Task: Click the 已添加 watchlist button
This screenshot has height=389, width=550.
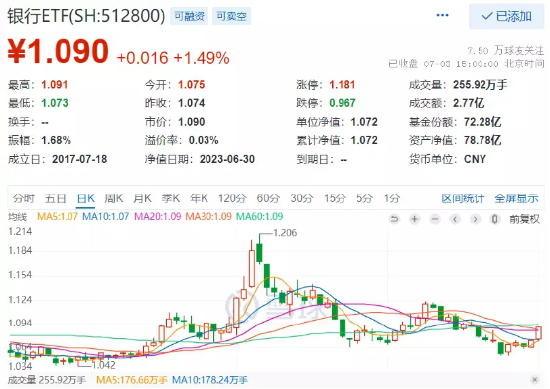Action: pyautogui.click(x=507, y=16)
